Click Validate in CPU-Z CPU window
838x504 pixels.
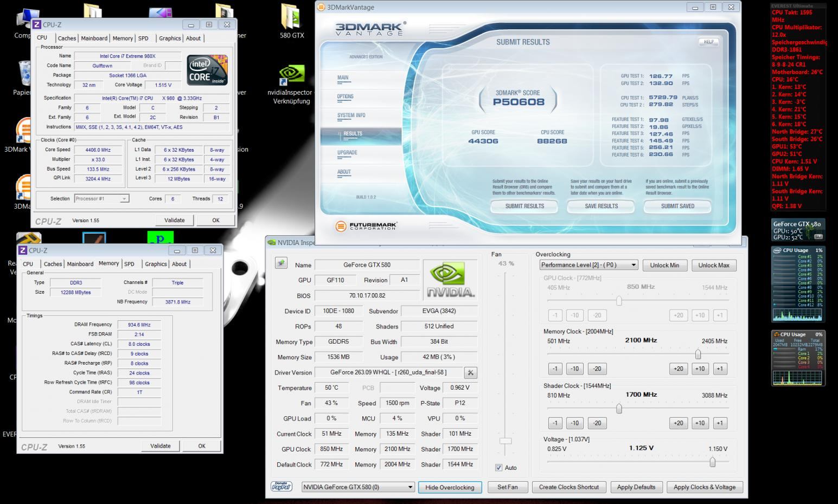pyautogui.click(x=174, y=220)
